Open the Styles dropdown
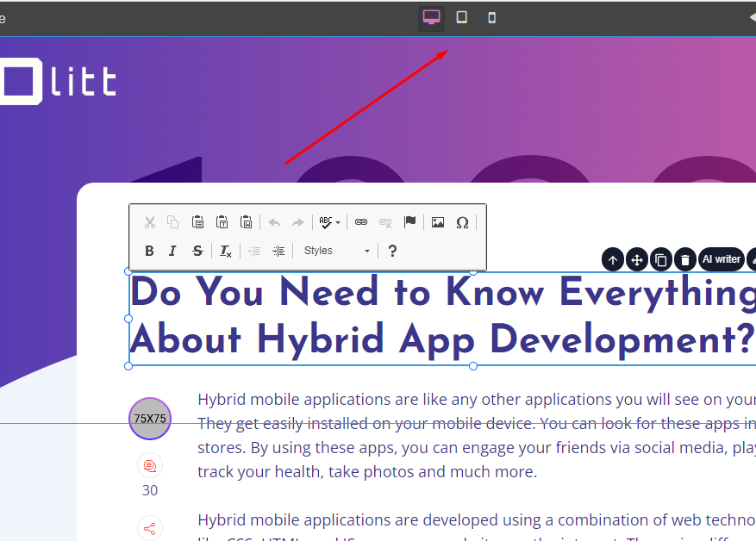Screen dimensions: 756x541 pyautogui.click(x=336, y=251)
